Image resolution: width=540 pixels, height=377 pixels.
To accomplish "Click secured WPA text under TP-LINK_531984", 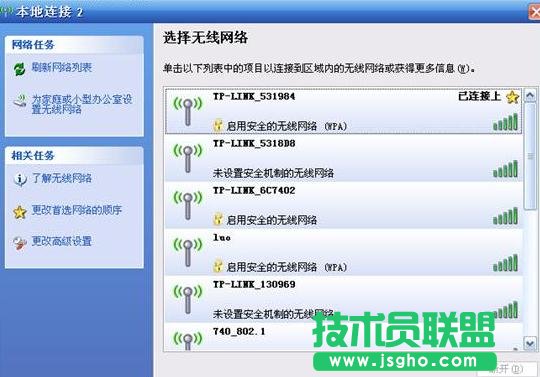I will click(287, 126).
